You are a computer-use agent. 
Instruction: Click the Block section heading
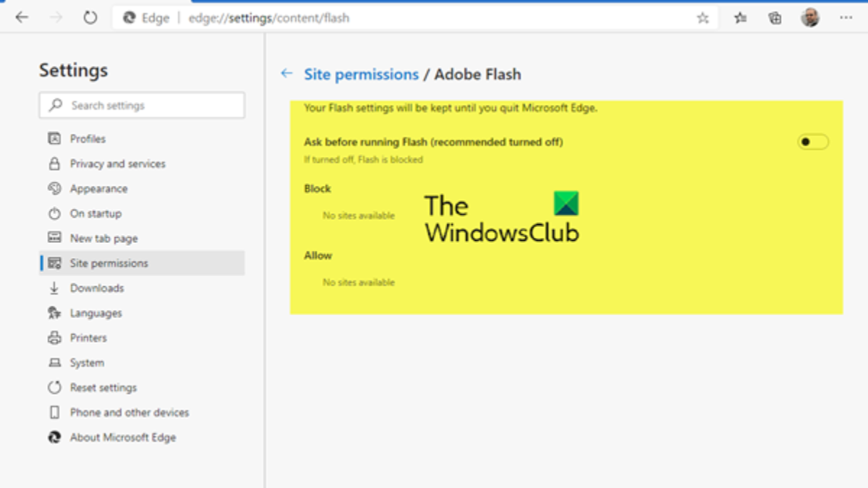pos(318,189)
